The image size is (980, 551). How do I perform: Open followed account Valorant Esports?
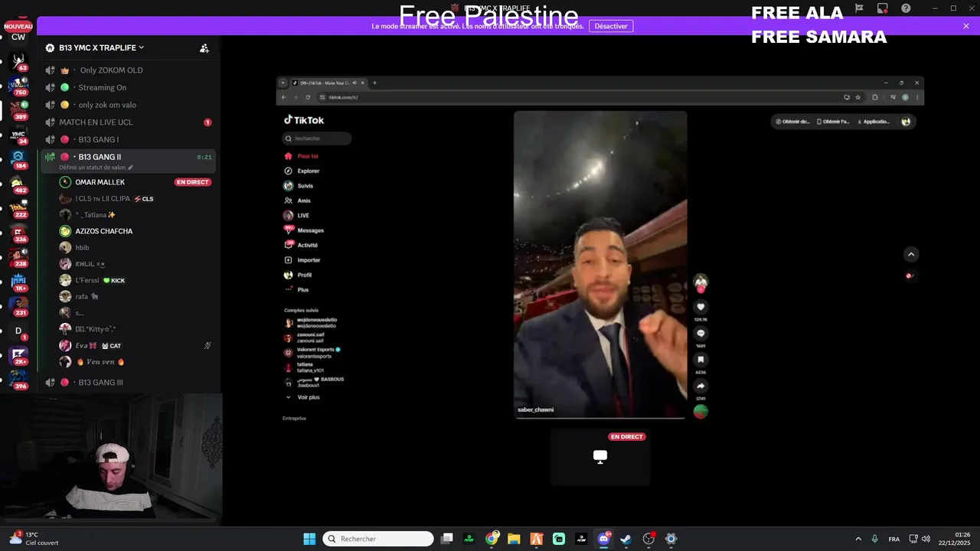point(312,353)
